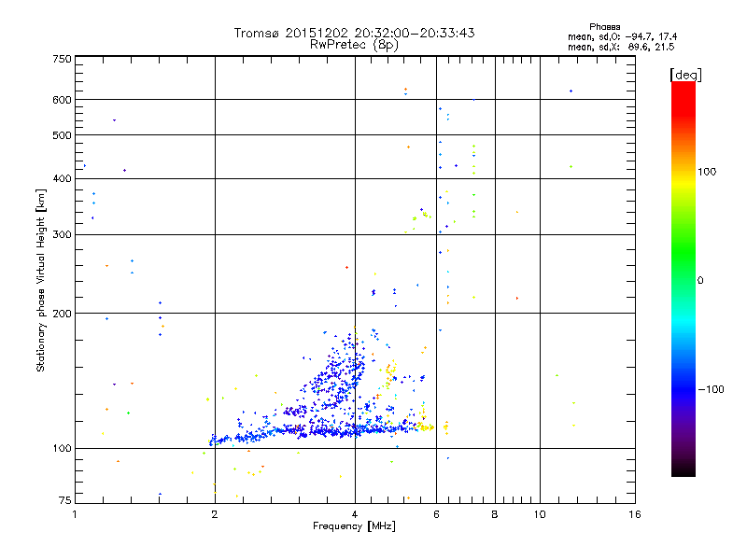Click the '400' y-axis tick label
The width and height of the screenshot is (747, 560).
(x=62, y=179)
